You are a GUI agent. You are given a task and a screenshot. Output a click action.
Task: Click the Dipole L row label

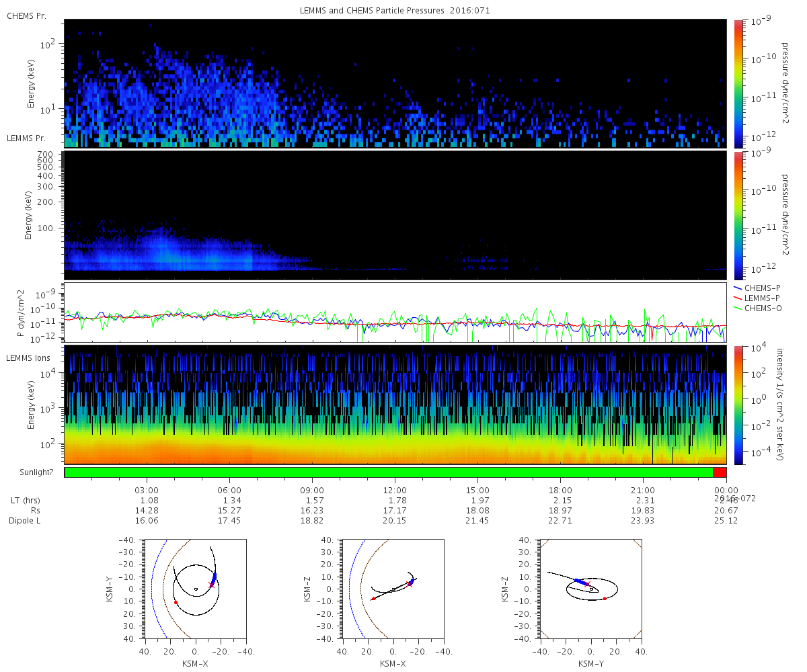tap(26, 521)
